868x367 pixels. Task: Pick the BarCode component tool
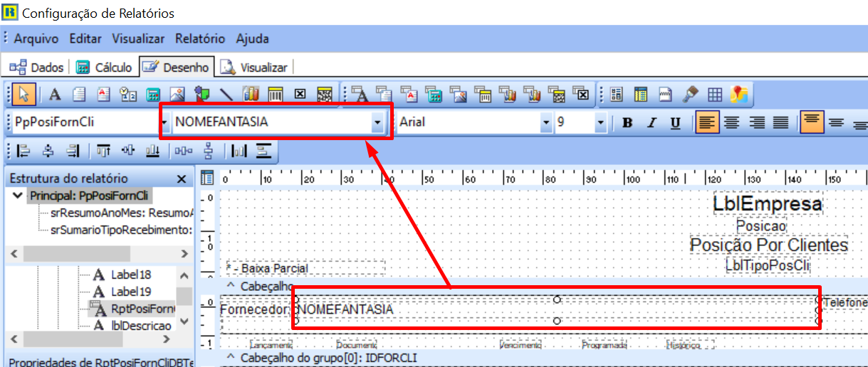276,93
